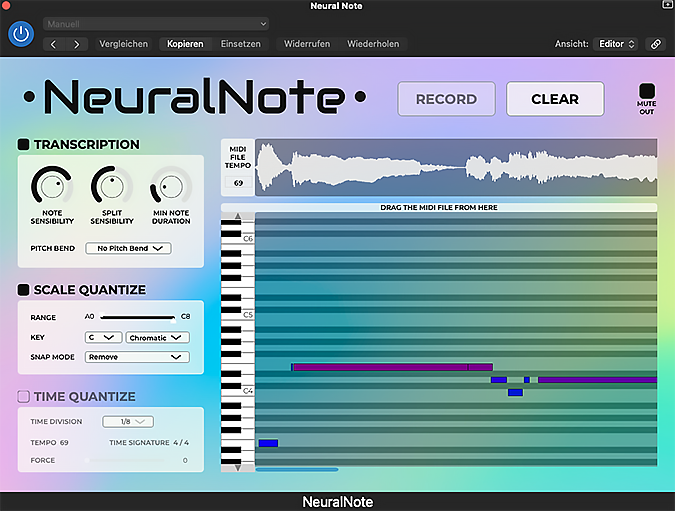Click the Force value 0
675x511 pixels.
pyautogui.click(x=185, y=460)
